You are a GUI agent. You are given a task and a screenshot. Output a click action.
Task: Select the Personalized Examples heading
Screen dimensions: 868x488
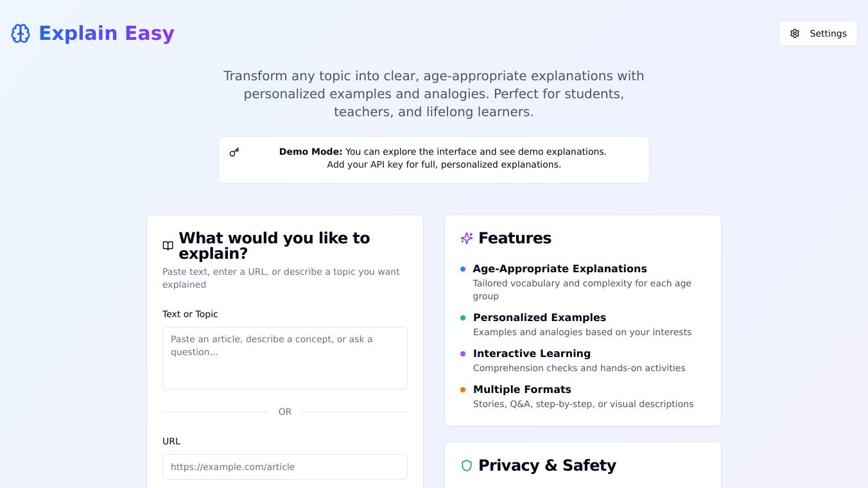pos(539,318)
